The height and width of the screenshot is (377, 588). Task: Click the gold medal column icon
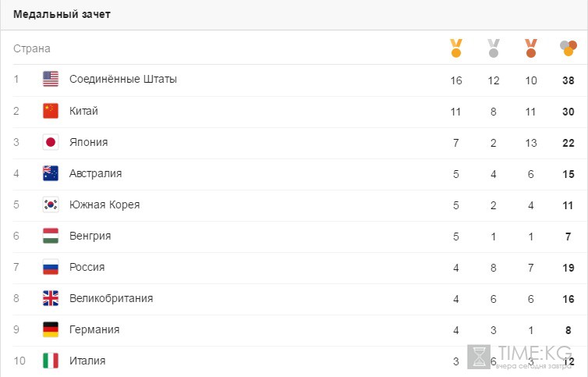456,48
